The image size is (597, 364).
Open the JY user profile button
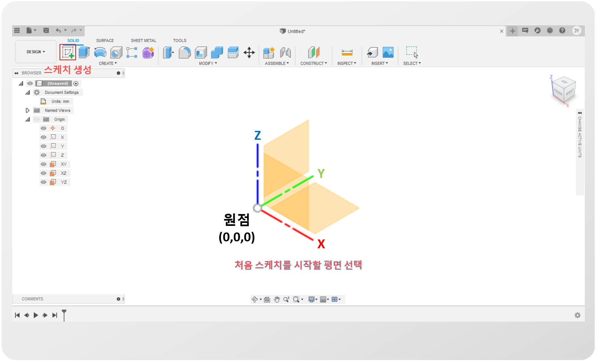tap(576, 31)
